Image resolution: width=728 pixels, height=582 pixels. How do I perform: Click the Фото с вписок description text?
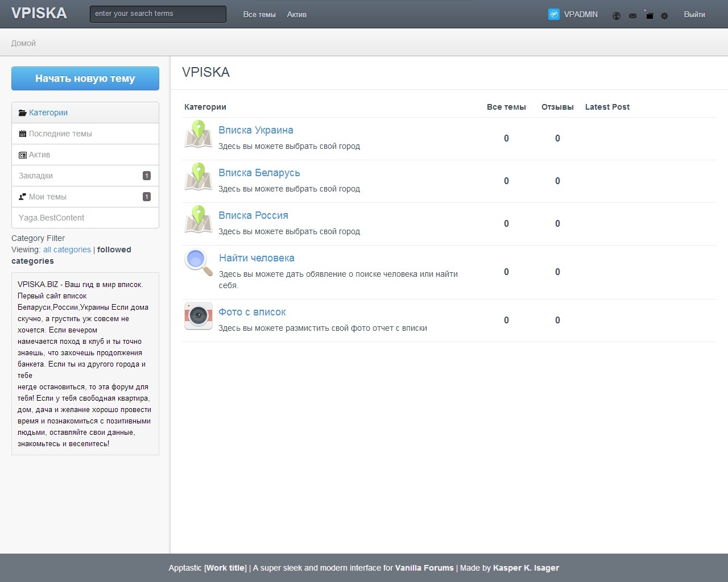tap(323, 328)
